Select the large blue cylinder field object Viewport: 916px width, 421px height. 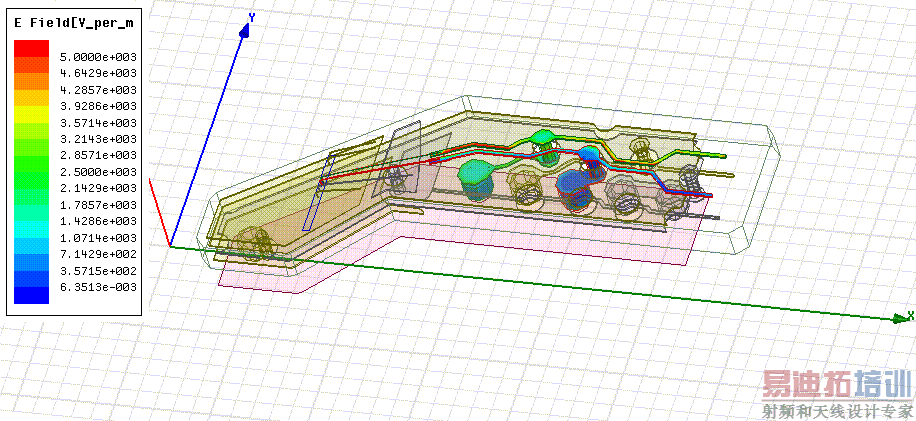(x=575, y=189)
